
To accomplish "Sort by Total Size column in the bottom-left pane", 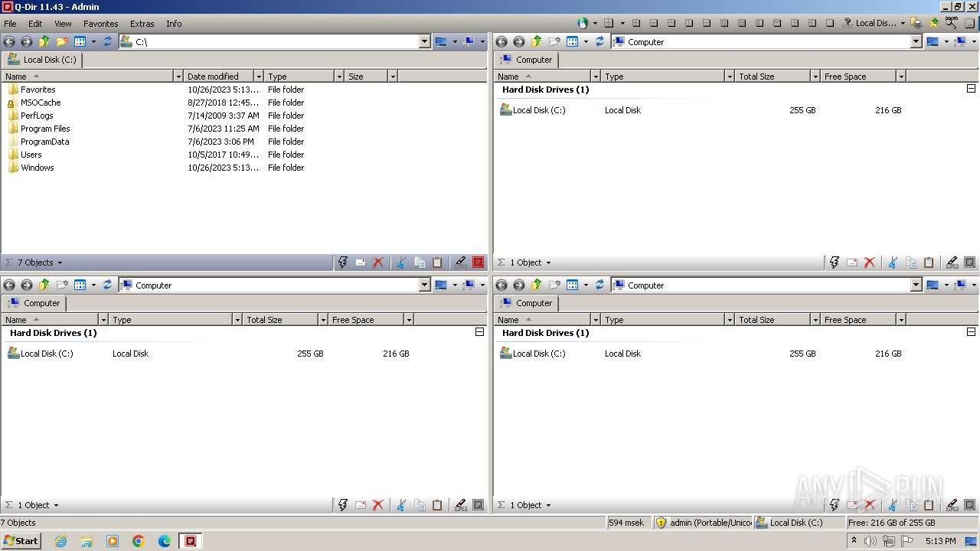I will click(x=280, y=320).
